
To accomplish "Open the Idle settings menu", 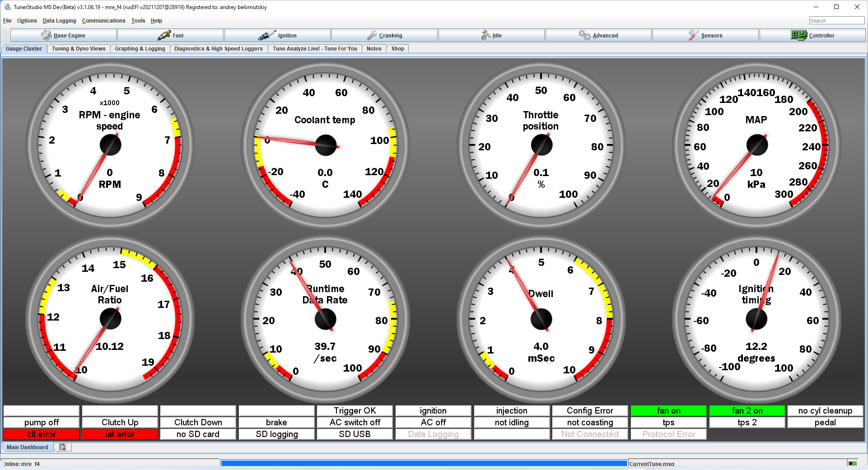I will click(492, 35).
